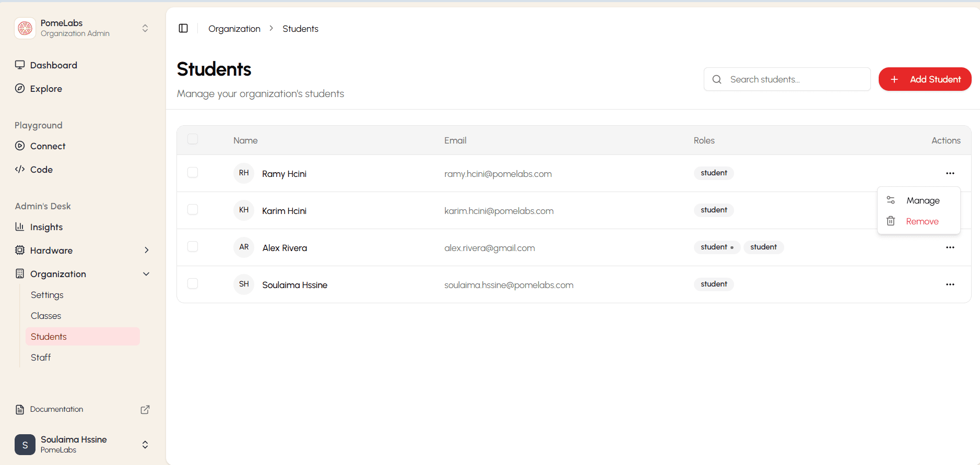Screen dimensions: 980x465
Task: Click the Insights bar chart icon
Action: 20,226
